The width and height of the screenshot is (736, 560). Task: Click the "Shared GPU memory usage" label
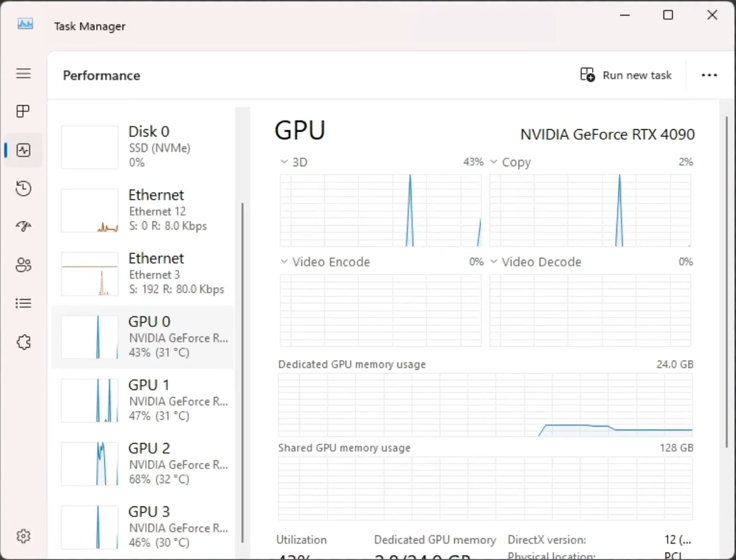coord(344,448)
